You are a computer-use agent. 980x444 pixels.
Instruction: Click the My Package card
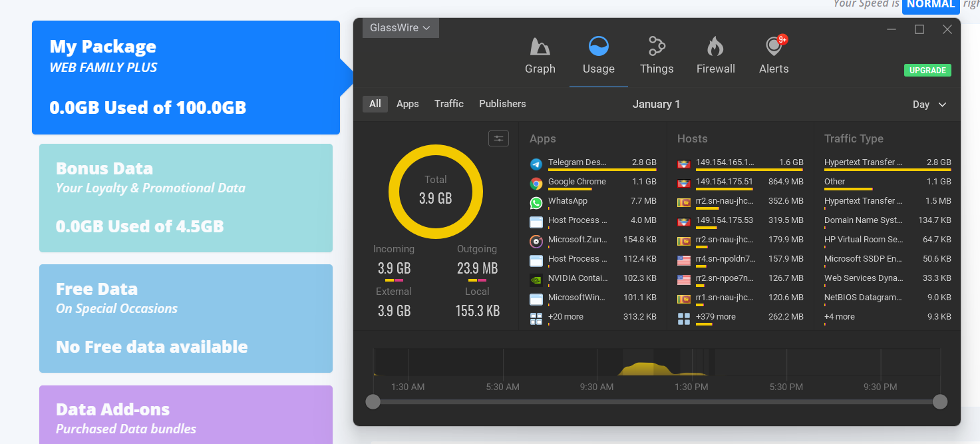coord(186,77)
